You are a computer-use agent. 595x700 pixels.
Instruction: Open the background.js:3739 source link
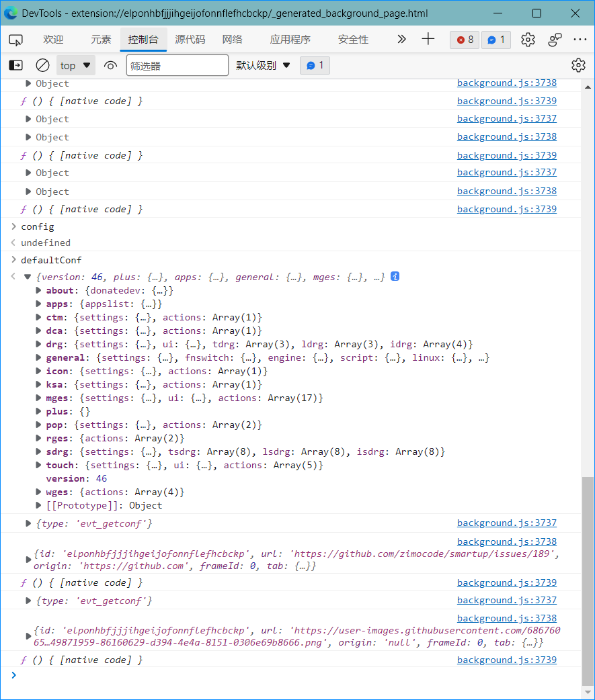coord(506,101)
